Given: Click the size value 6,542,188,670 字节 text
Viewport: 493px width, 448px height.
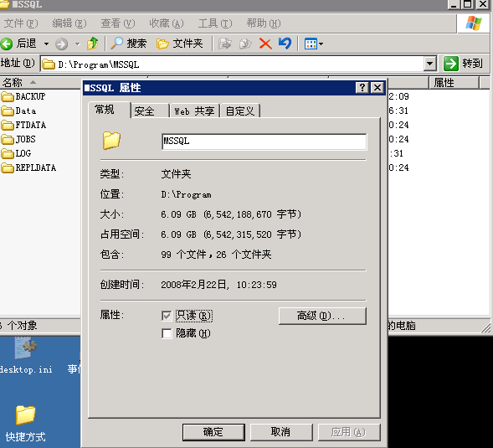Looking at the screenshot, I should coord(253,214).
